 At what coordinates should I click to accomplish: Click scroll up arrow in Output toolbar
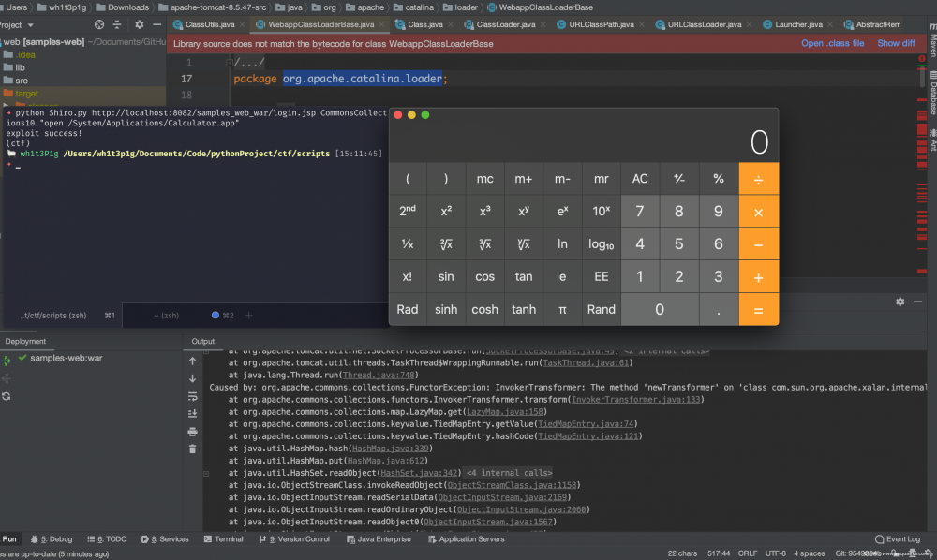(193, 361)
